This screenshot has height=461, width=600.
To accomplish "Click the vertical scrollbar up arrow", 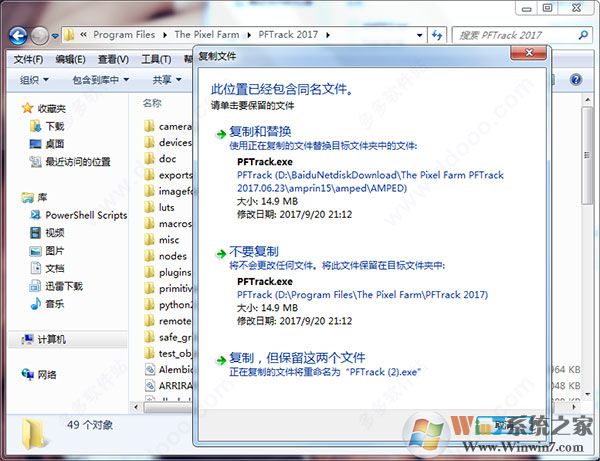I will 587,100.
